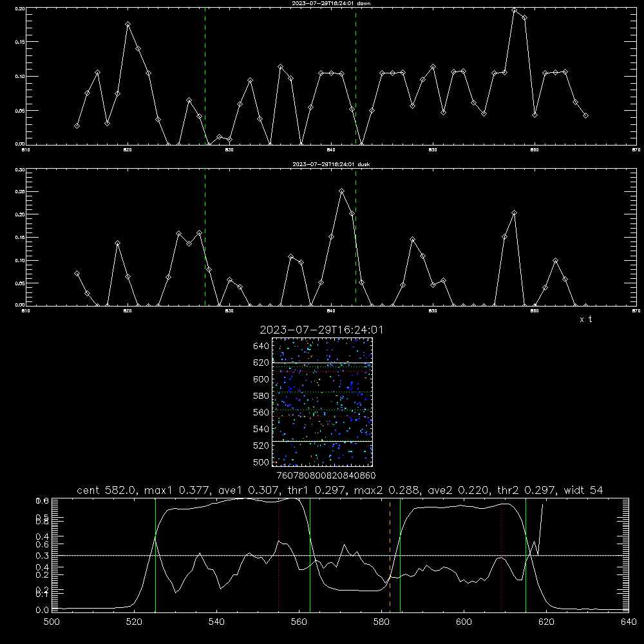644x644 pixels.
Task: Click the run-together x-axis numbers under speckled image
Action: click(x=326, y=476)
